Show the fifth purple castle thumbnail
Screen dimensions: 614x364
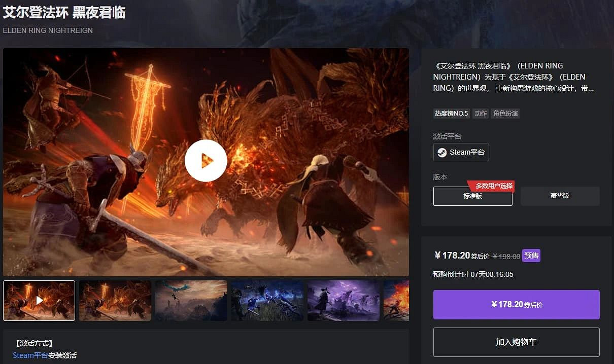[x=344, y=301]
